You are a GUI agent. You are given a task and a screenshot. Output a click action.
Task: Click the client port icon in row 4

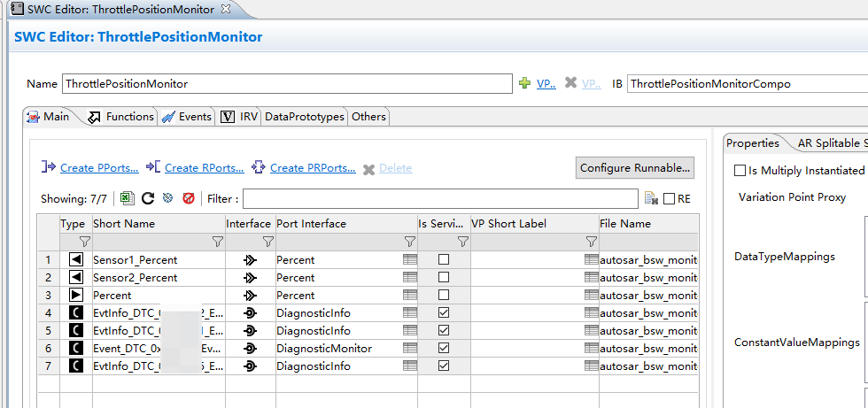coord(76,312)
